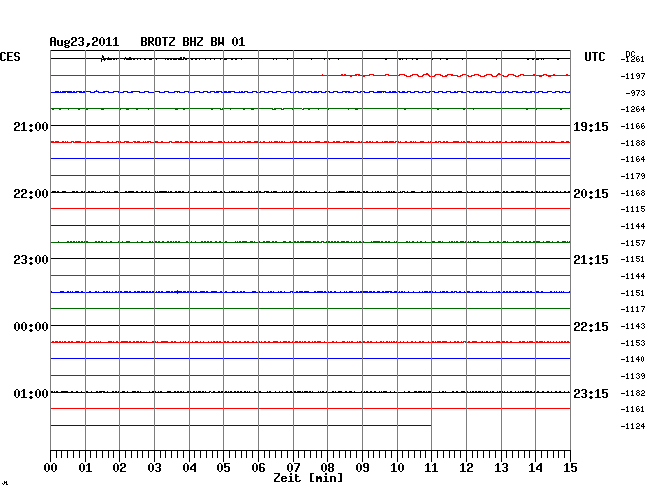Click the Aug23,2011 date label

pyautogui.click(x=84, y=42)
